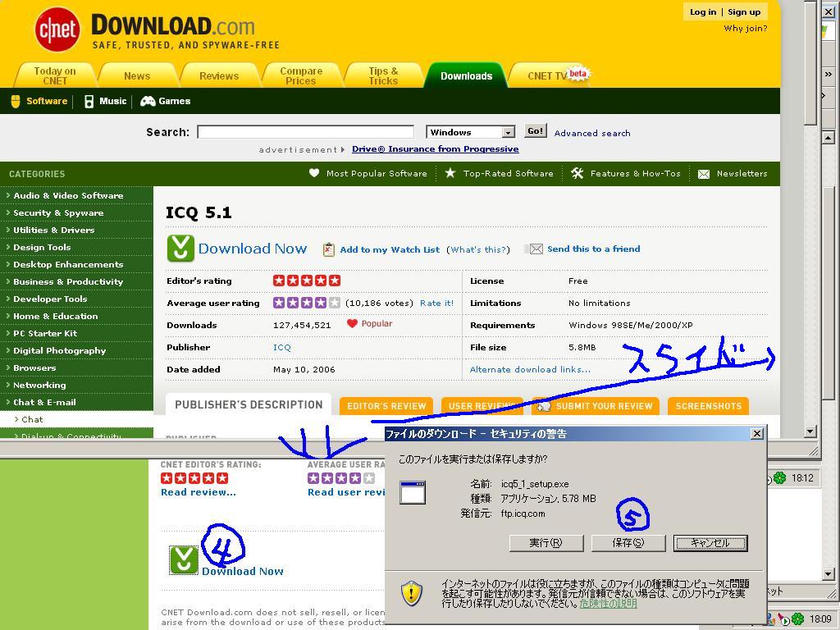The width and height of the screenshot is (840, 630).
Task: Click the lower CNET editor's rating red stars
Action: click(194, 478)
